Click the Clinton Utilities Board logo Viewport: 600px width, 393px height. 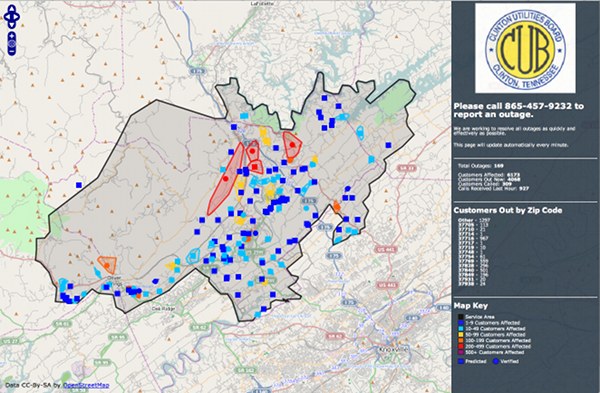coord(525,48)
